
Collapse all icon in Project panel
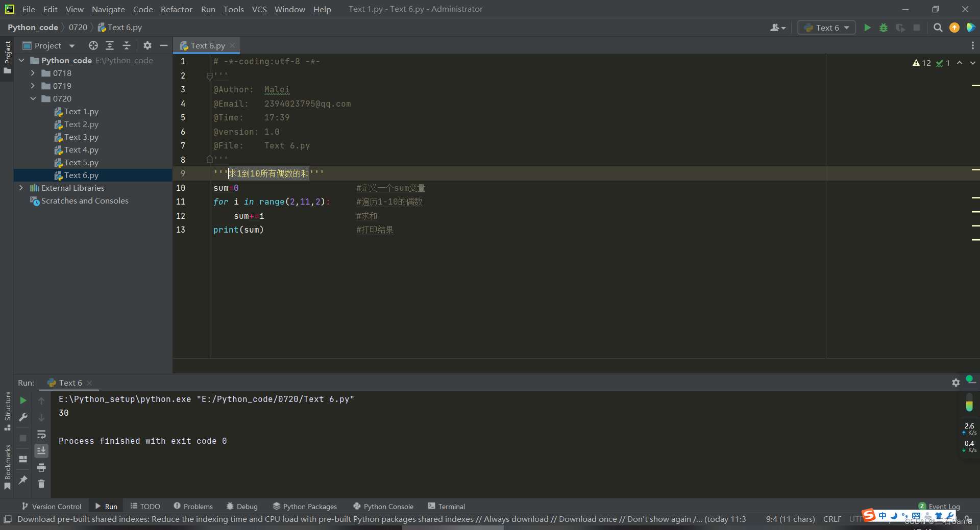(x=127, y=45)
